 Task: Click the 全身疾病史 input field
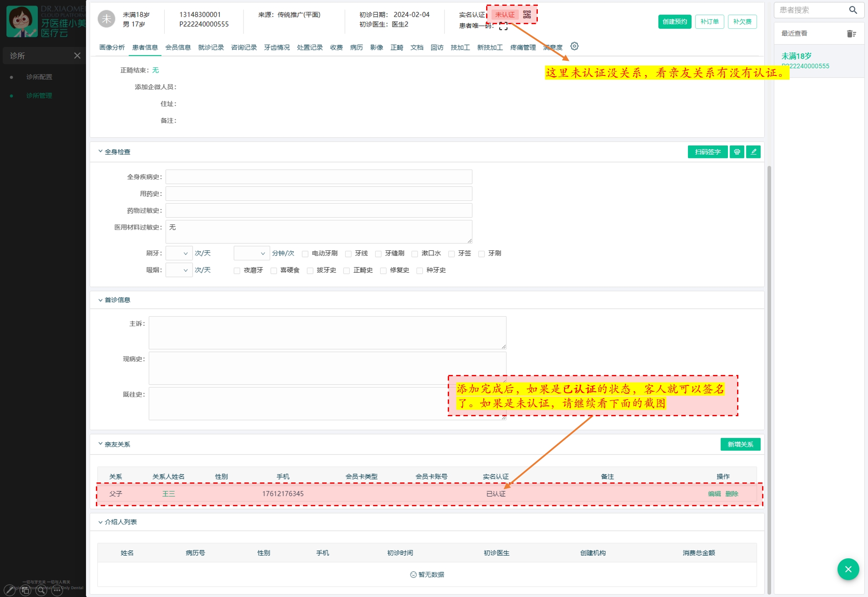[x=319, y=177]
